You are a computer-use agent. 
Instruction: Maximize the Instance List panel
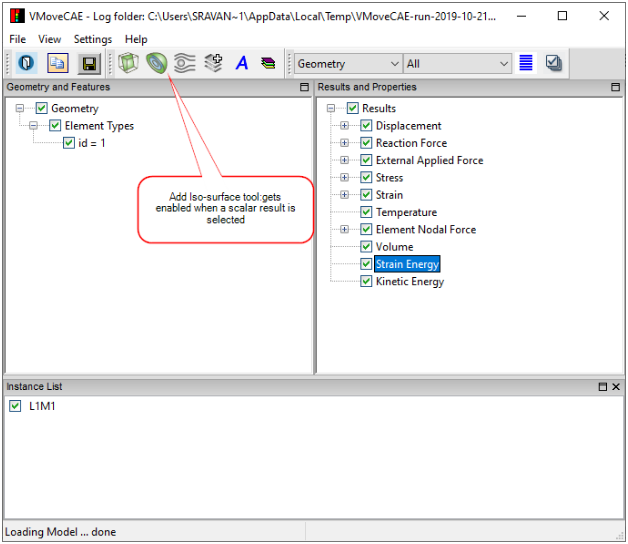(x=603, y=387)
